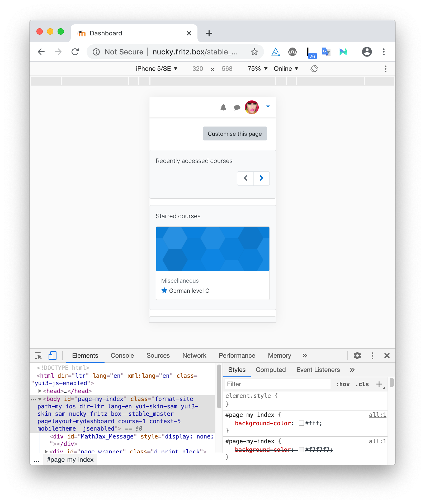Select #page-my-index breadcrumb

click(x=70, y=460)
